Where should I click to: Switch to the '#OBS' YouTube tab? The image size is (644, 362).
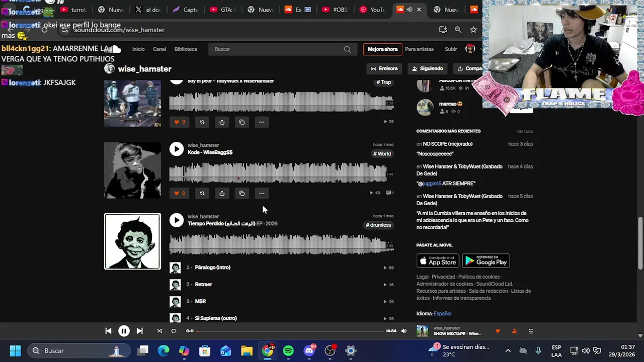coord(335,10)
